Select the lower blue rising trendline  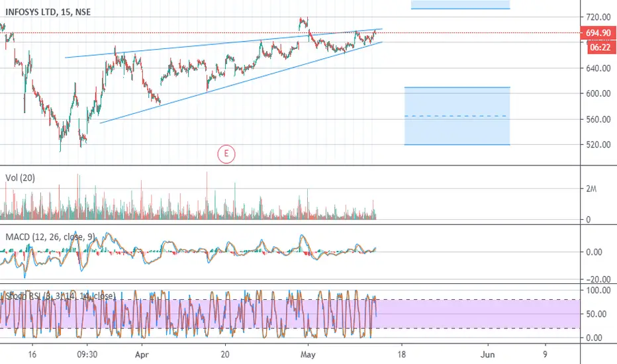[x=241, y=83]
